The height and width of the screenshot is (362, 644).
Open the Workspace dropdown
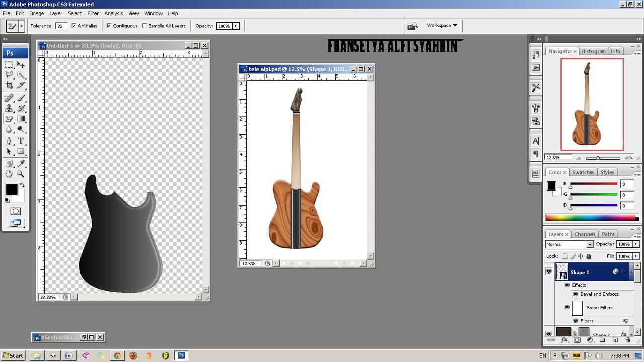(442, 25)
